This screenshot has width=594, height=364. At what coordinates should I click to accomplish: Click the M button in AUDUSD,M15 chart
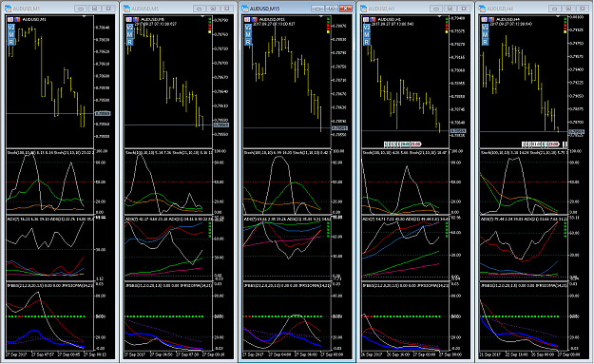coord(248,35)
